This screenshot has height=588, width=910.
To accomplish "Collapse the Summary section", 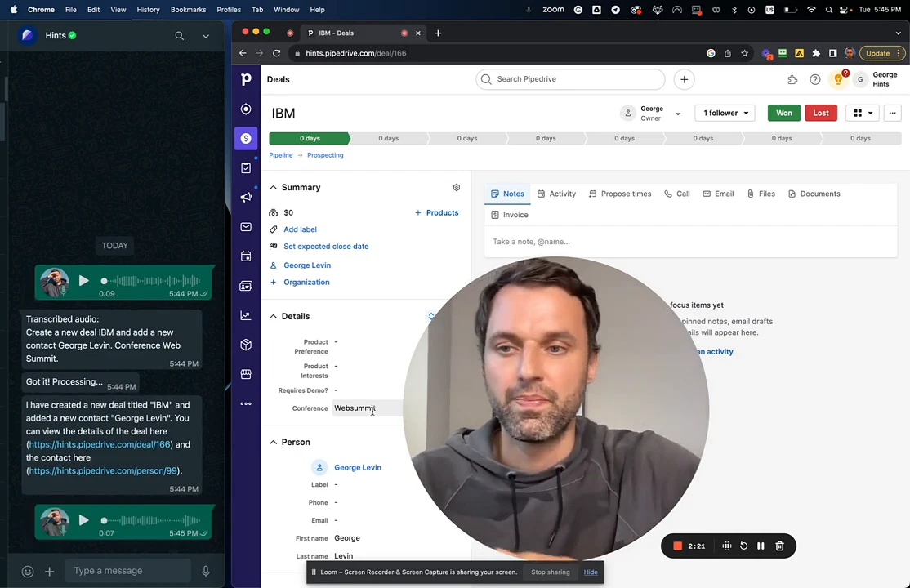I will (x=273, y=188).
